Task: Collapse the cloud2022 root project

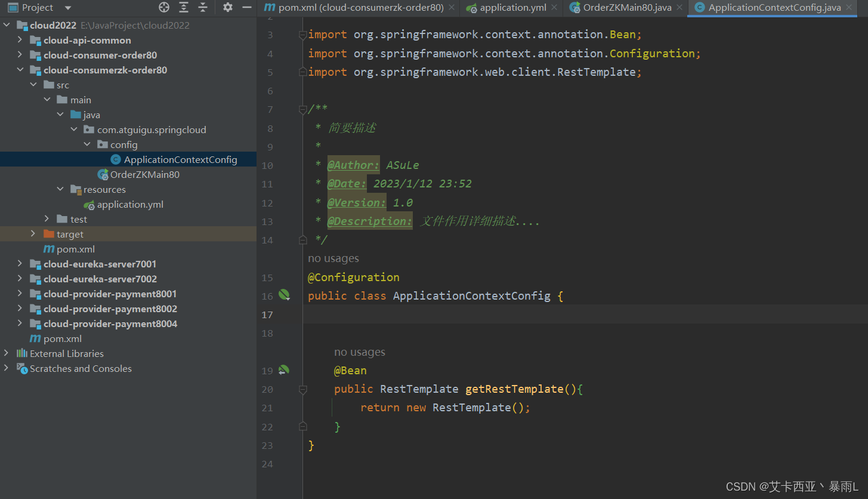Action: point(7,25)
